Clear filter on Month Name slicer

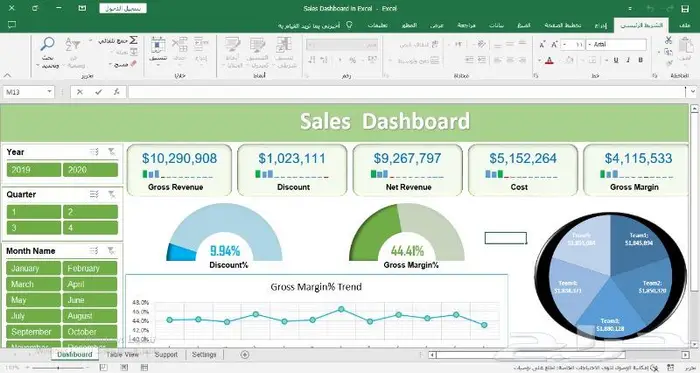click(112, 251)
